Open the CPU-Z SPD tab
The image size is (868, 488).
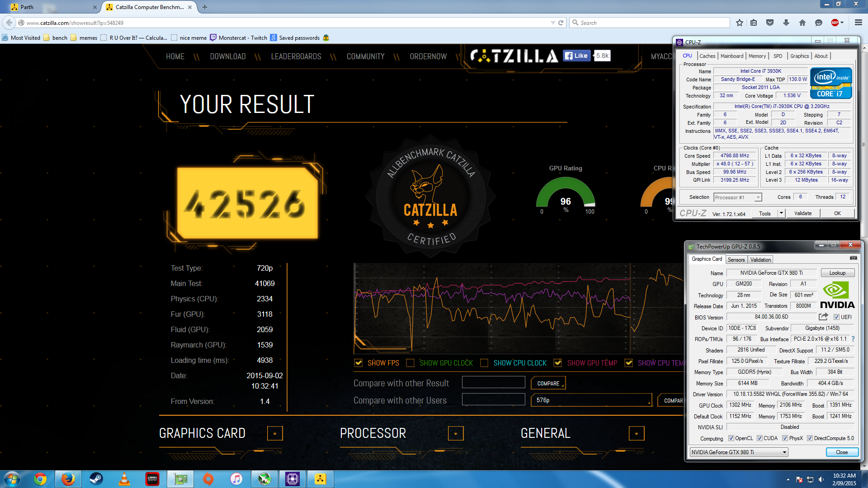(x=778, y=56)
